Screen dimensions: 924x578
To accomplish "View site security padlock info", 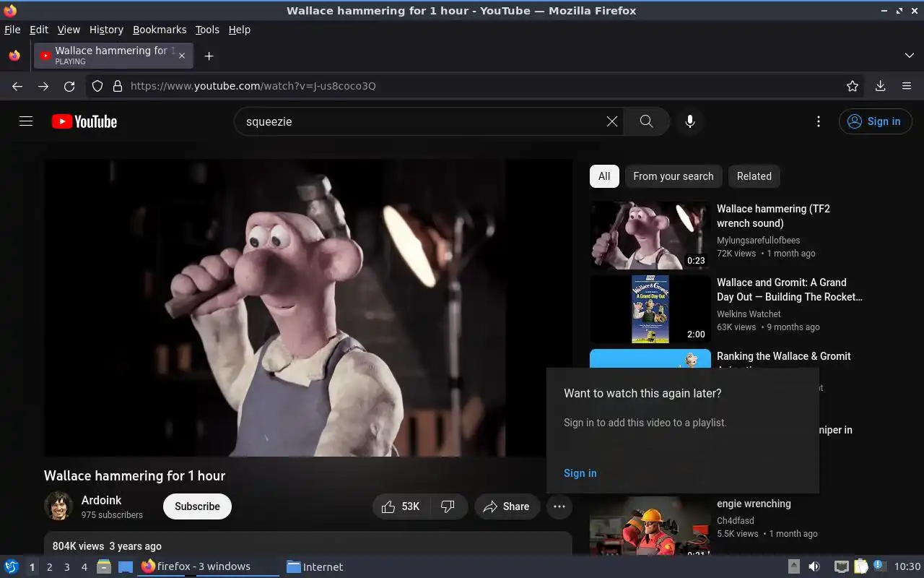I will pyautogui.click(x=118, y=86).
